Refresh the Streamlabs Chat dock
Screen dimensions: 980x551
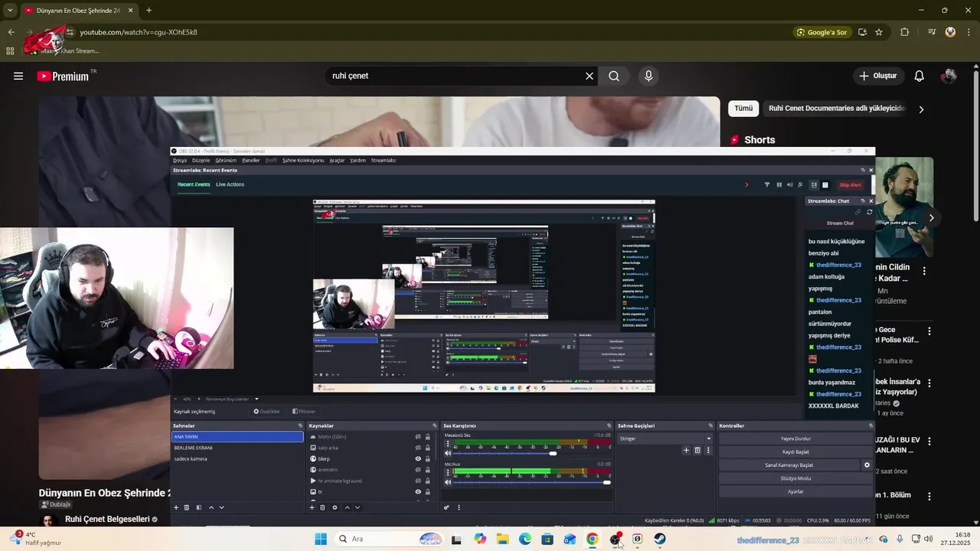[x=869, y=212]
